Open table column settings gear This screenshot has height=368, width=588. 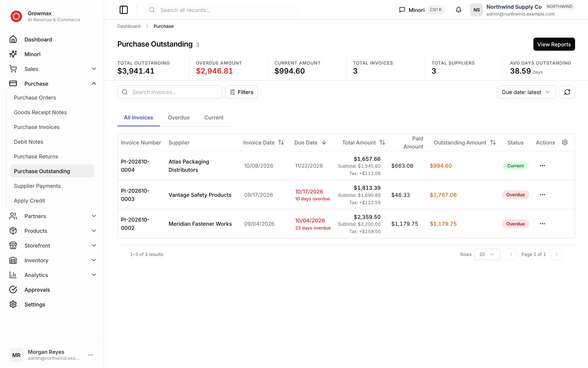coord(565,142)
